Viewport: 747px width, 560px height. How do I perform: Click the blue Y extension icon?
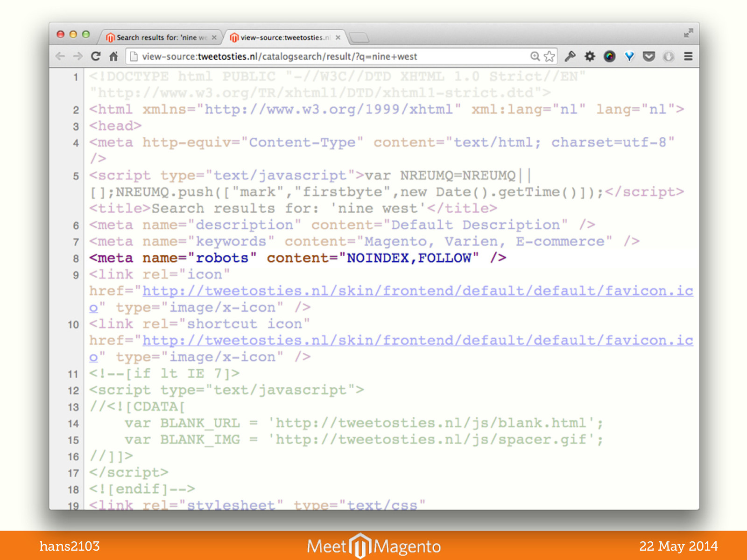click(x=629, y=56)
